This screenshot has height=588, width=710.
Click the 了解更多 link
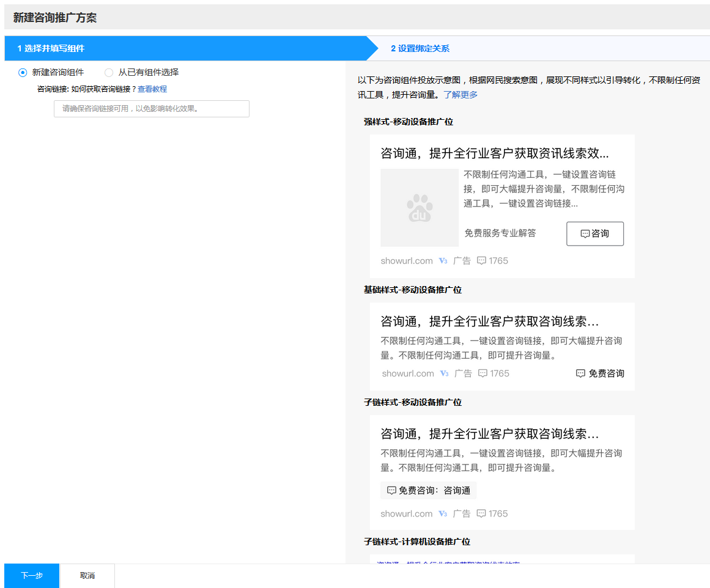pos(460,95)
